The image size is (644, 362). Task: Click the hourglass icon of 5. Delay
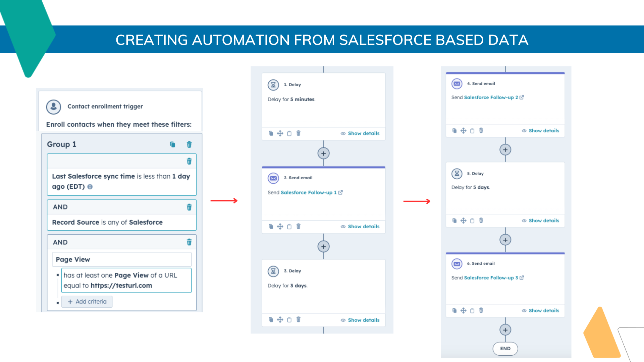[x=457, y=174]
